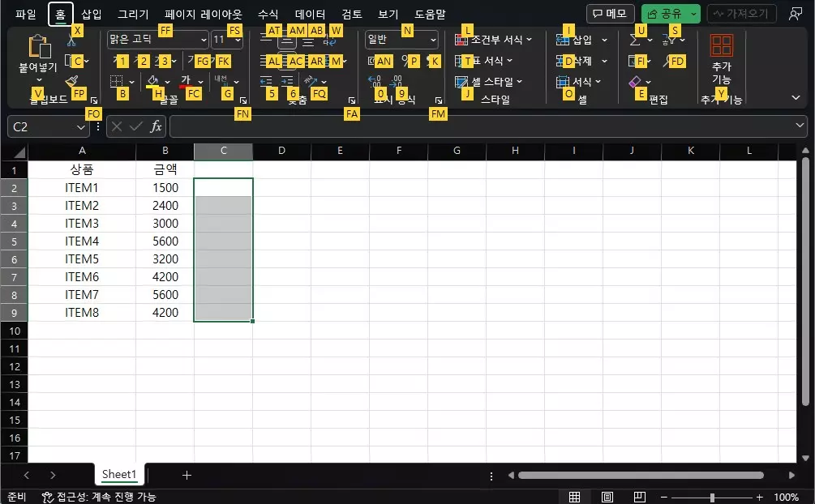Screen dimensions: 815x504
Task: Open the 삽입 ribbon tab
Action: click(92, 14)
